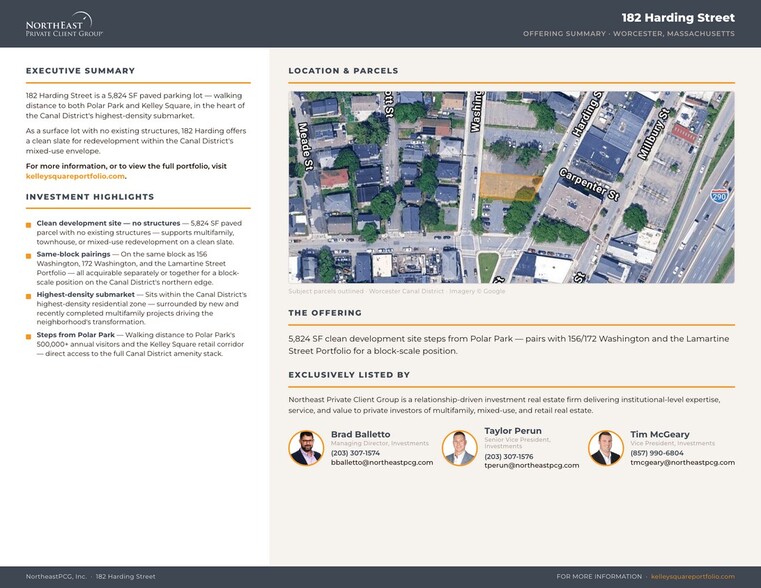Click Taylor Perun's profile photo
Viewport: 761px width, 588px height.
point(460,448)
